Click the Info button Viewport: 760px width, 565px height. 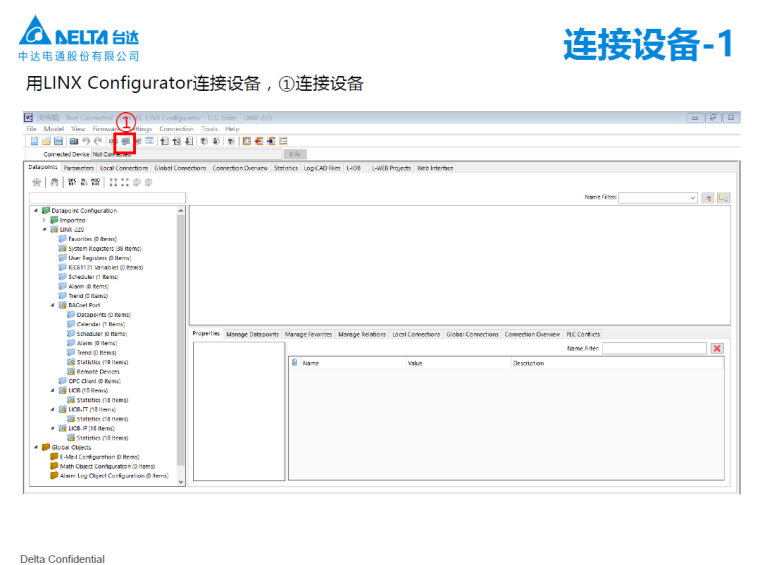coord(294,154)
